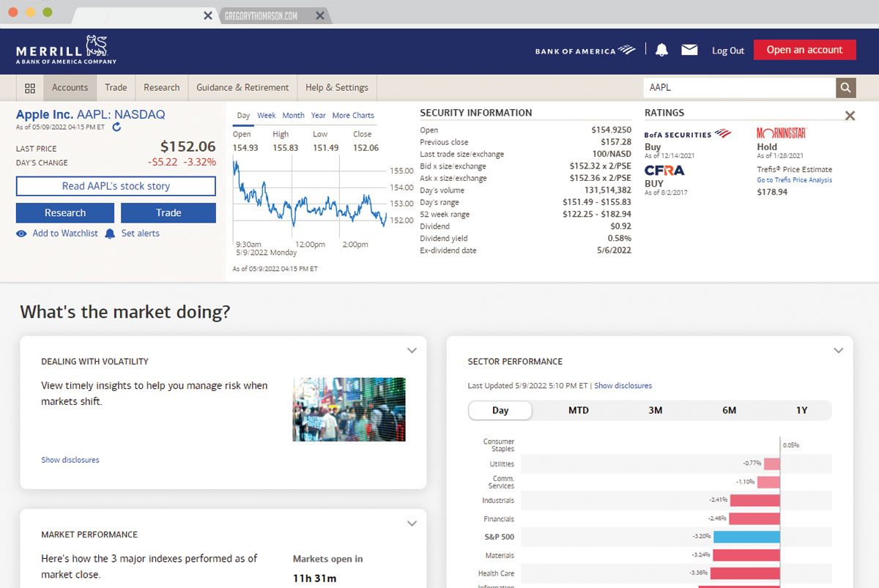Click the Materials sector bar
The height and width of the screenshot is (588, 879).
click(746, 555)
